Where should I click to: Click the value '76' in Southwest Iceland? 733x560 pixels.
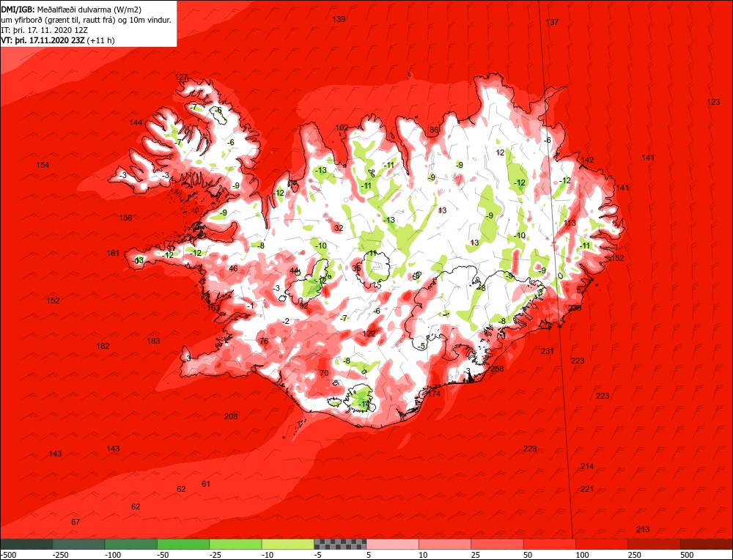pyautogui.click(x=264, y=341)
